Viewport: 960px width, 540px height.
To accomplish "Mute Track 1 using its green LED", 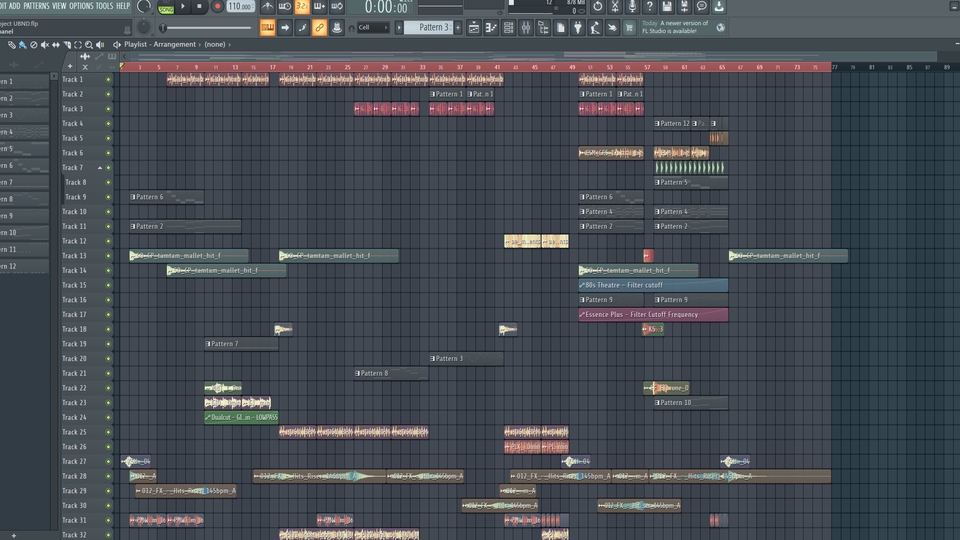I will (109, 80).
